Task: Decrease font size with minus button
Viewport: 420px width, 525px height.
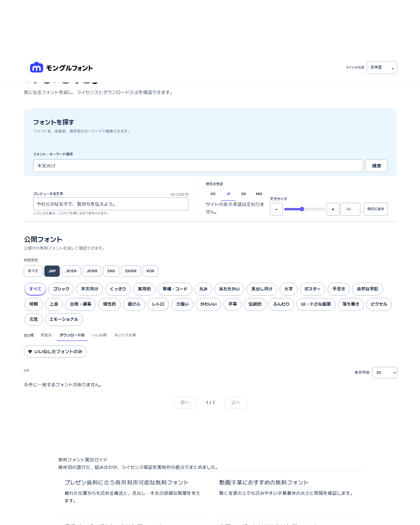Action: pyautogui.click(x=276, y=209)
